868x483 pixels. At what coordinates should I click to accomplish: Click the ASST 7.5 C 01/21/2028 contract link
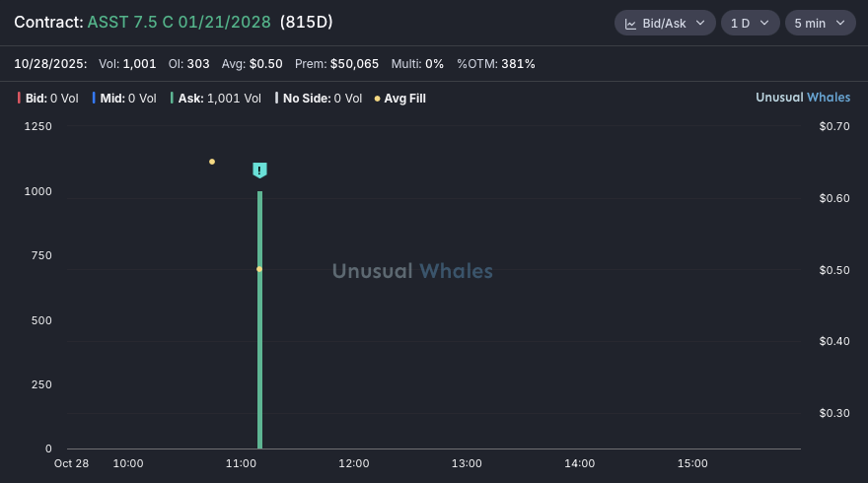pos(179,22)
